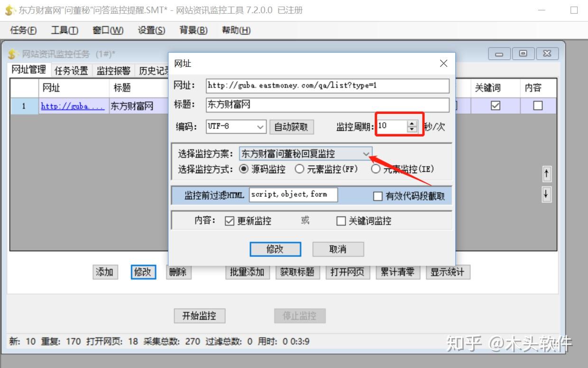Check the 内容 checkbox in row 1
Screen dimensions: 588x368
pyautogui.click(x=538, y=106)
